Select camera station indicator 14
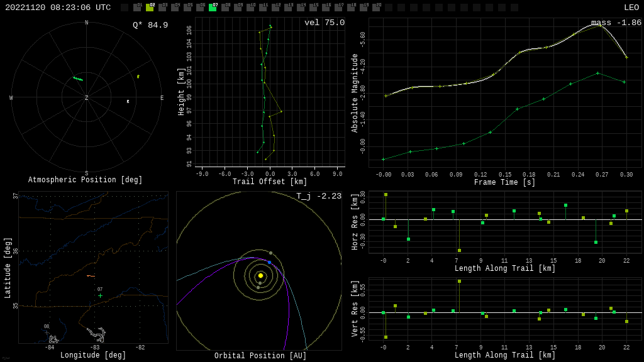Viewport: 644px width, 362px height. tap(301, 8)
